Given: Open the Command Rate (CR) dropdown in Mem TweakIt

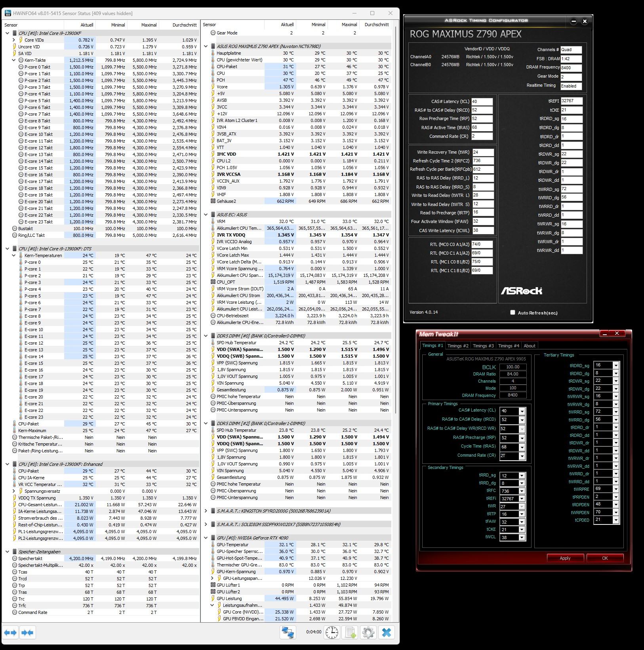Looking at the screenshot, I should pos(522,456).
